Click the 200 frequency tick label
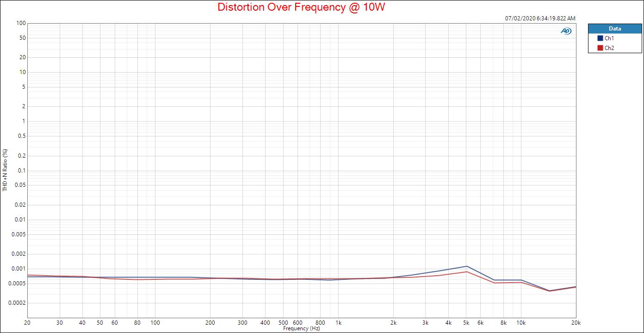The height and width of the screenshot is (333, 644). click(210, 323)
